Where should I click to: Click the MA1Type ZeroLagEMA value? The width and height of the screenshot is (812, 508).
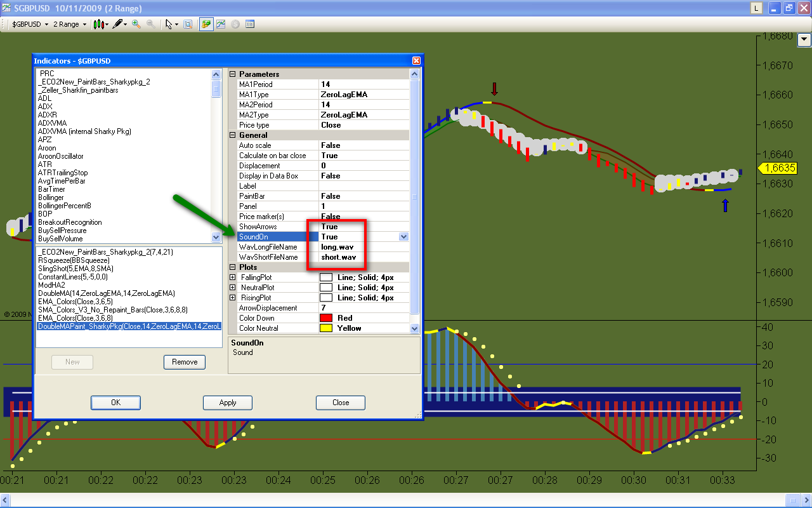pyautogui.click(x=364, y=95)
